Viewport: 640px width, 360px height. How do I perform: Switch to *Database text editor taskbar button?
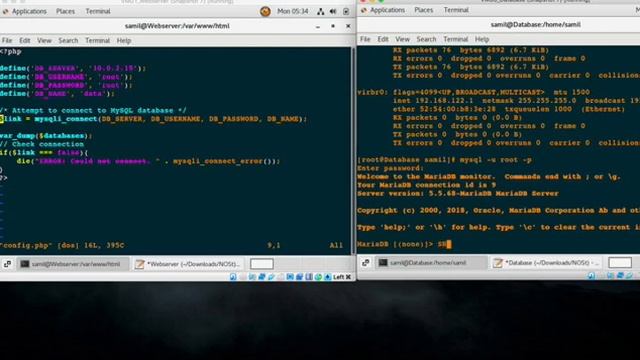pos(546,263)
